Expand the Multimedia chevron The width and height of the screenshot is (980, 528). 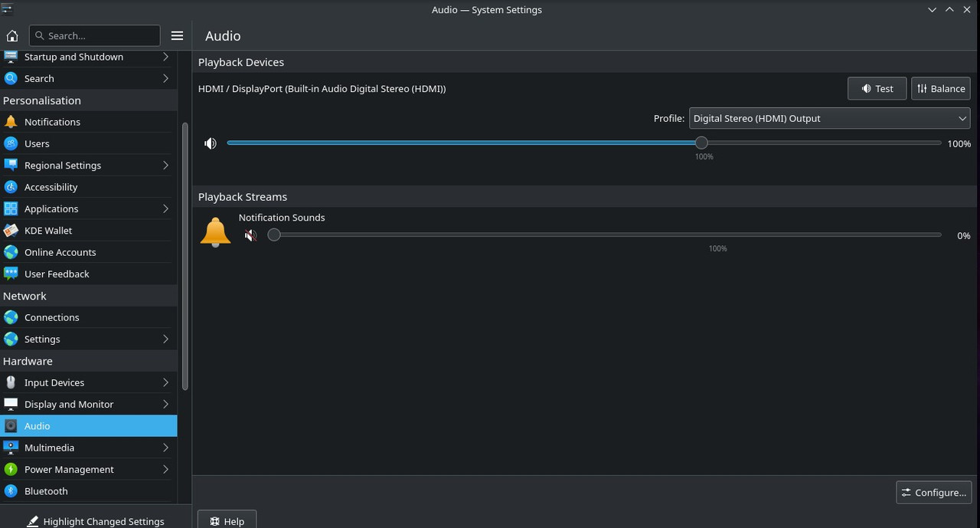click(165, 448)
